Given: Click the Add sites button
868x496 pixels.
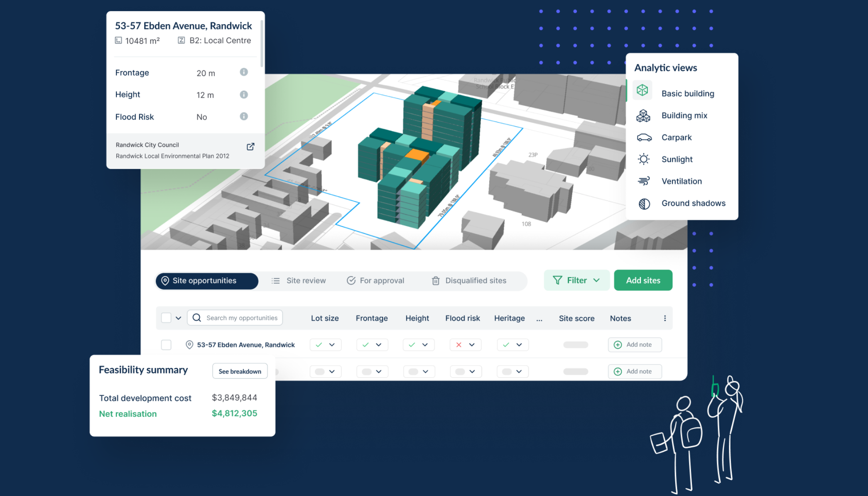Looking at the screenshot, I should [643, 280].
